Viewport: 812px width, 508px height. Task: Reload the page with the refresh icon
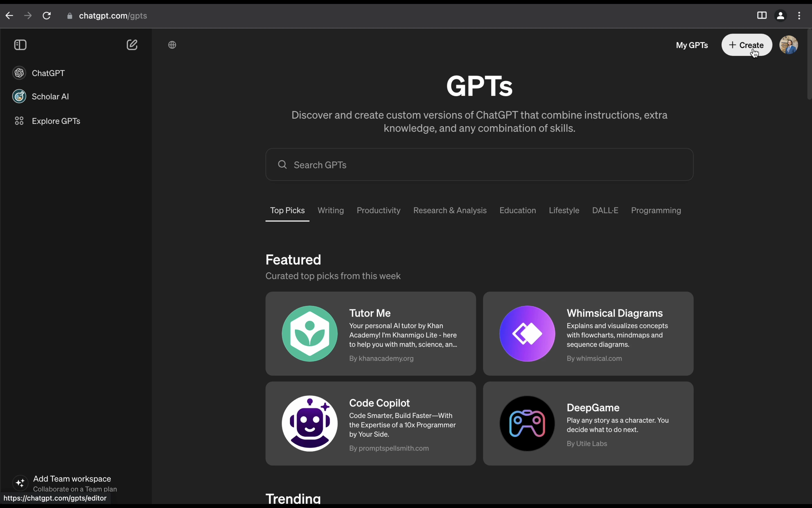tap(47, 16)
